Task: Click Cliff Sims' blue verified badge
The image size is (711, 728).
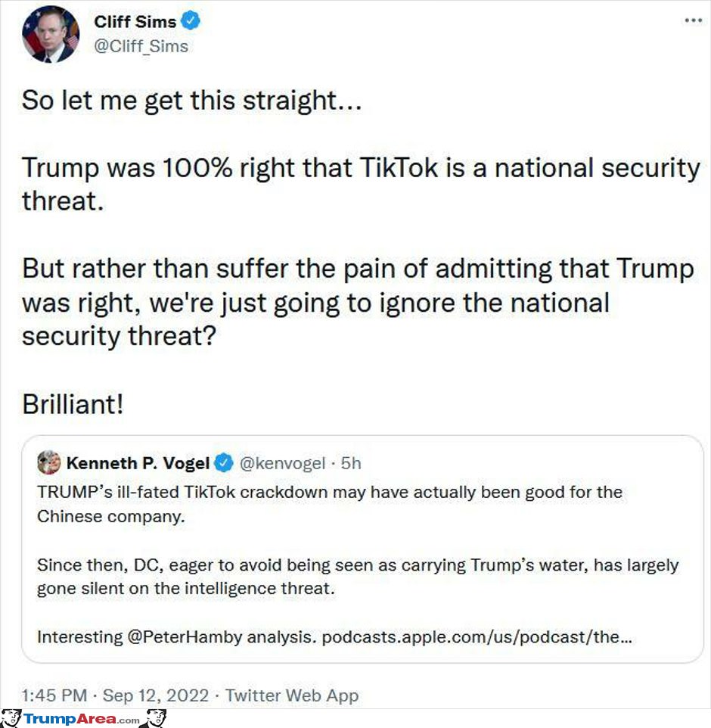Action: coord(191,21)
